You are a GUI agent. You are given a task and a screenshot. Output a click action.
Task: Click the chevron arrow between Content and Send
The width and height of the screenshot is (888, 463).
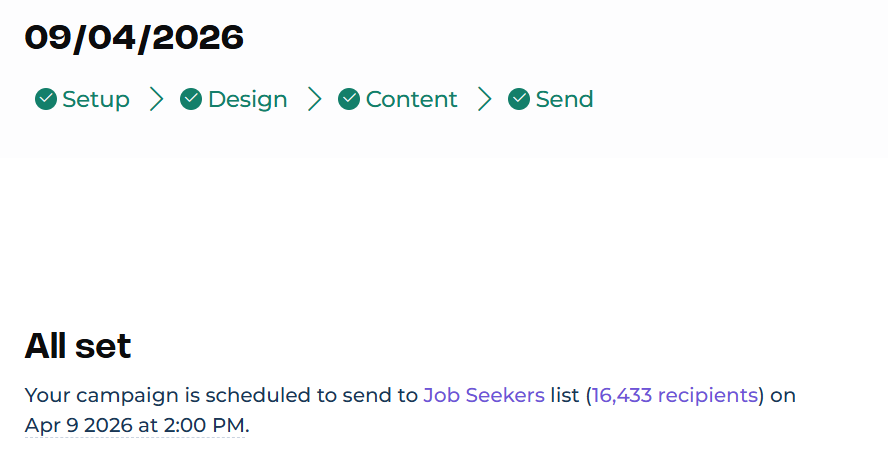(484, 99)
